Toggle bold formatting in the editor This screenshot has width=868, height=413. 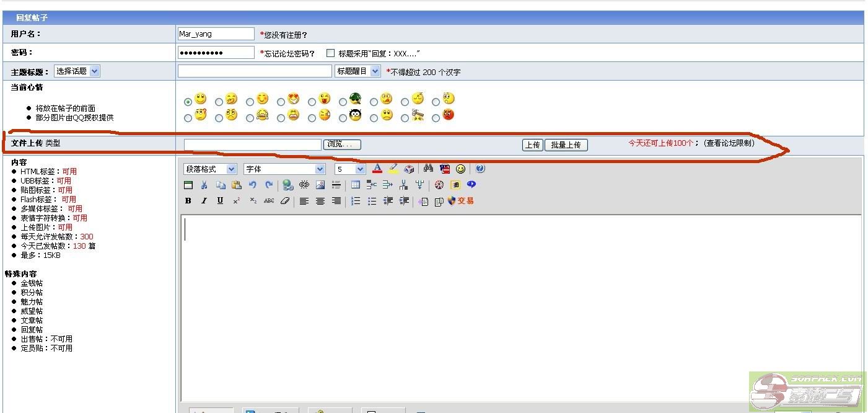(x=188, y=201)
